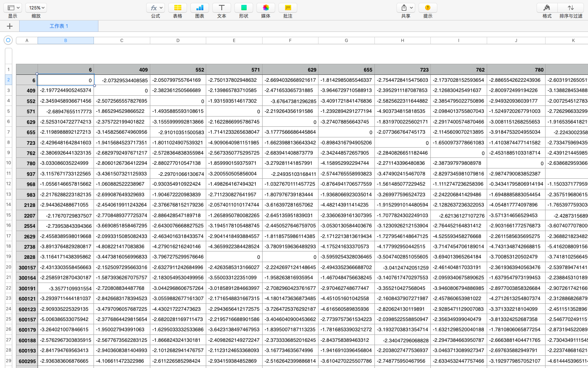
Task: Click the table select-all circle handle
Action: [8, 40]
